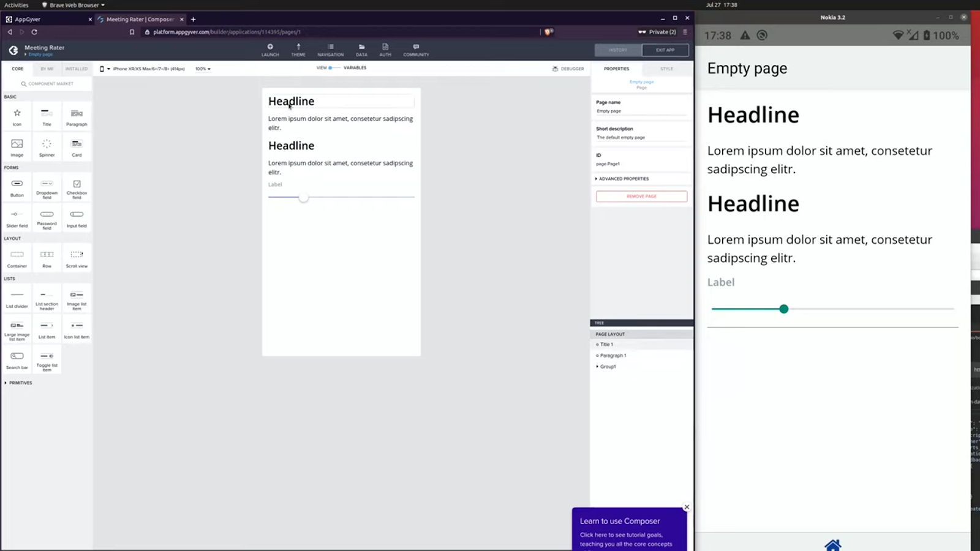This screenshot has height=551, width=980.
Task: Select the Container component under LAYOUT
Action: 17,257
